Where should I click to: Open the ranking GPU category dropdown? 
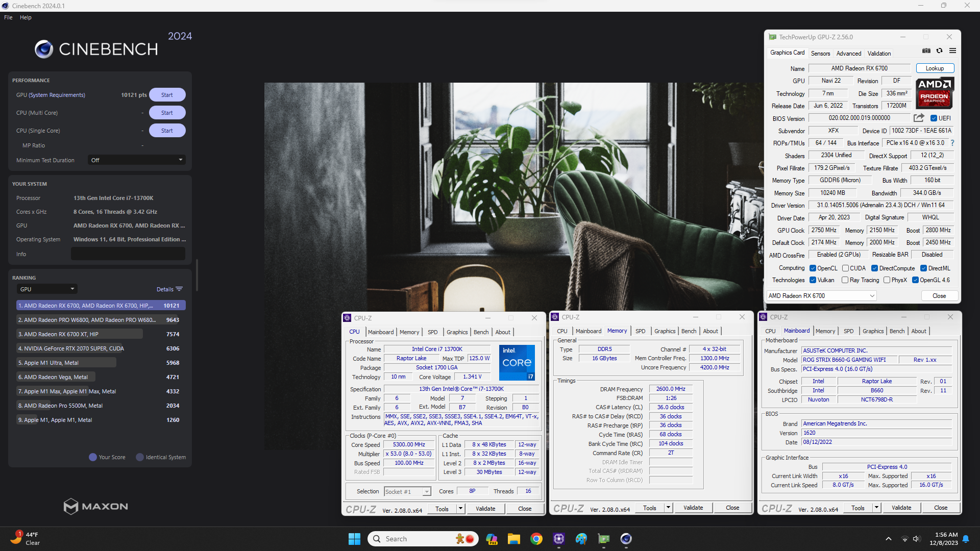tap(46, 289)
